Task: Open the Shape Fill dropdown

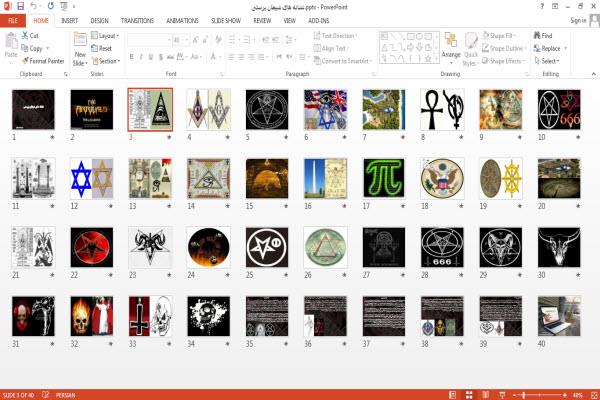Action: pyautogui.click(x=499, y=36)
